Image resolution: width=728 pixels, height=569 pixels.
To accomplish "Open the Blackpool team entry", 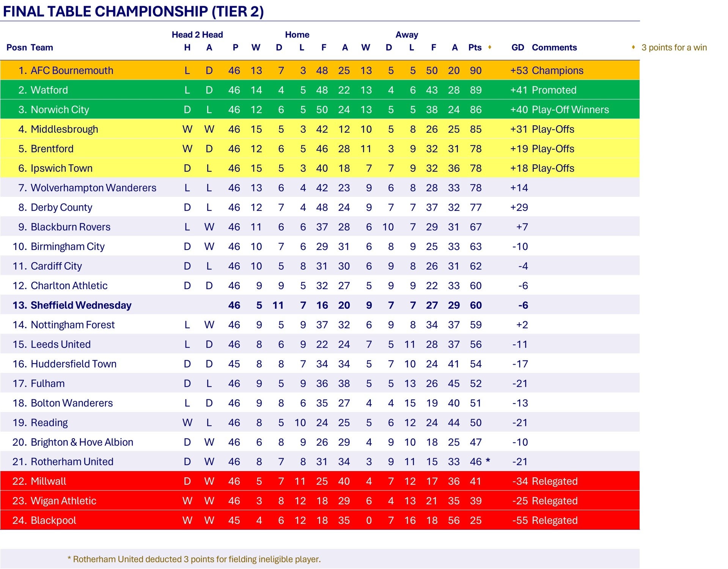I will pyautogui.click(x=53, y=520).
